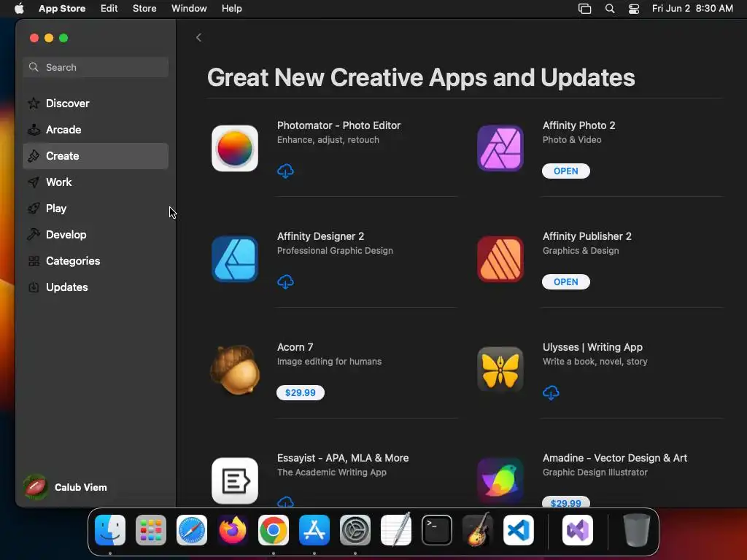The image size is (747, 560).
Task: Click 'Professional Graphic Design' subtitle
Action: coord(335,251)
